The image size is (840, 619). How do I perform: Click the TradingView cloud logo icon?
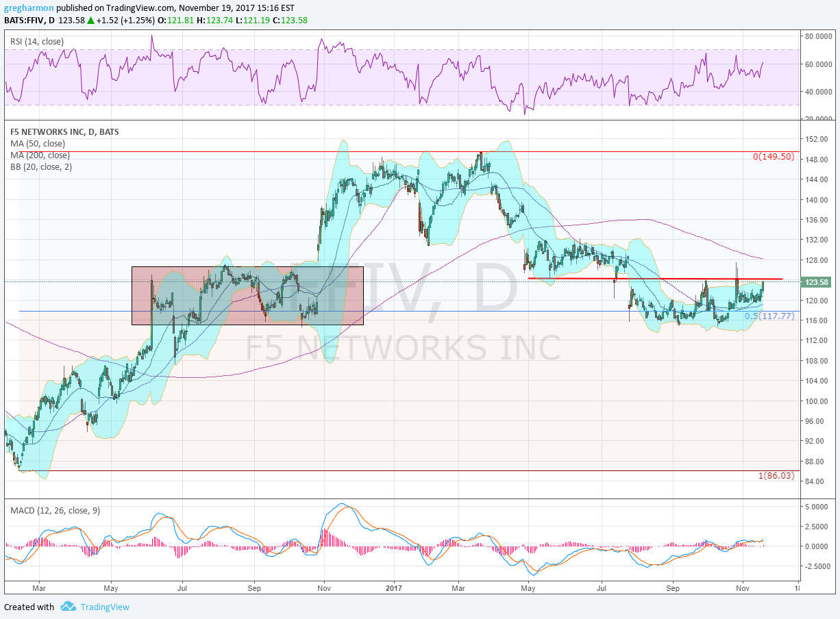click(68, 607)
